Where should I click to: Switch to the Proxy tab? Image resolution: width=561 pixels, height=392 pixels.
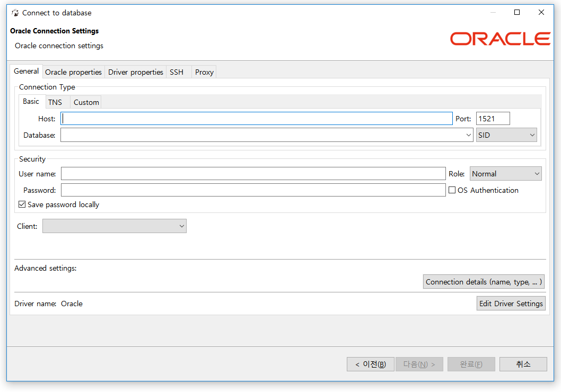[x=204, y=72]
